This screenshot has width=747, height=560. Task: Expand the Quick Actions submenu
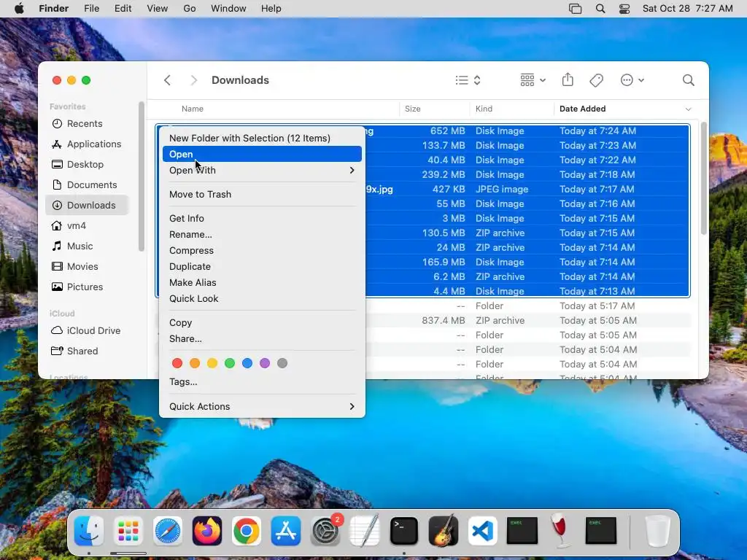tap(262, 406)
